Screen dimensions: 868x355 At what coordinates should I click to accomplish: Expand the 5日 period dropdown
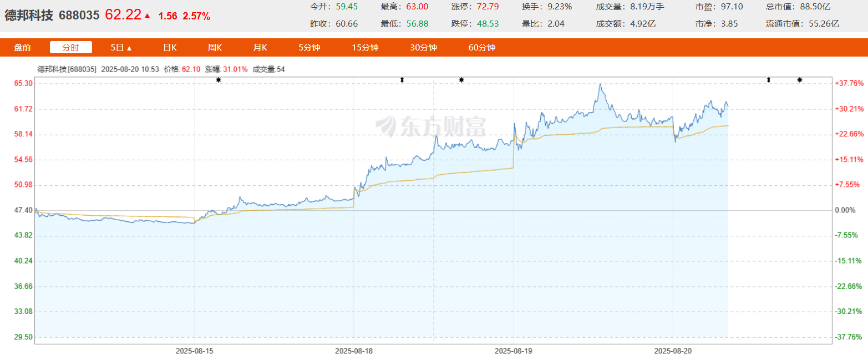pos(121,48)
